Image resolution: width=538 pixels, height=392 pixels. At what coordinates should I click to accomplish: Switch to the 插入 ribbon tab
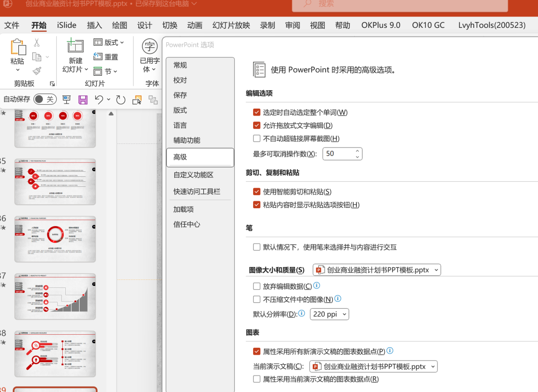click(94, 25)
